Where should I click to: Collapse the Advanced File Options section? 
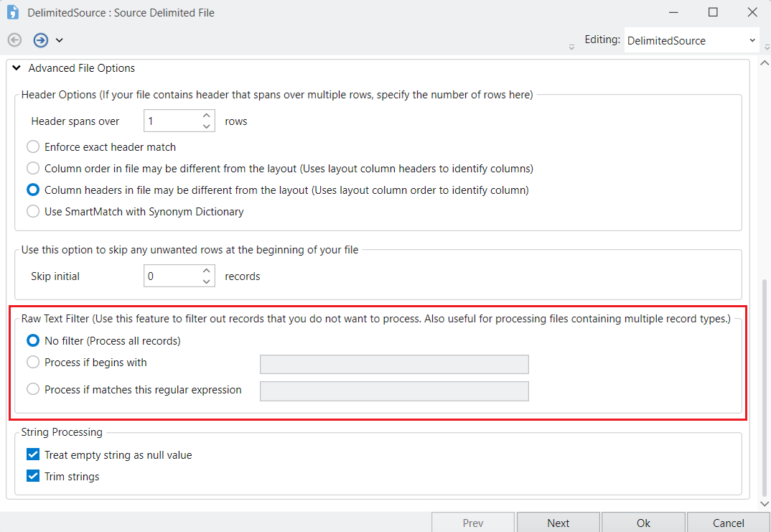[17, 68]
